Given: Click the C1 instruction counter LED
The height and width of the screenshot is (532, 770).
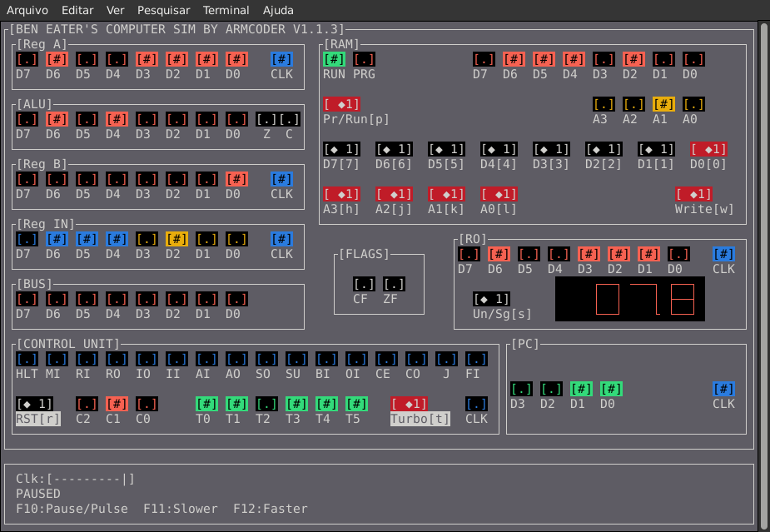Looking at the screenshot, I should coord(117,405).
